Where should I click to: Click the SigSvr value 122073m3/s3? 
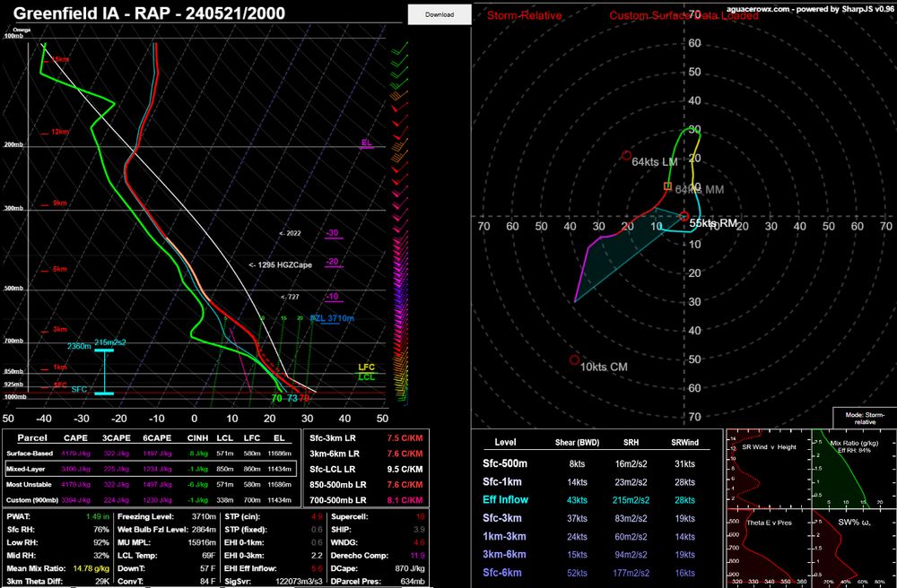[x=300, y=582]
